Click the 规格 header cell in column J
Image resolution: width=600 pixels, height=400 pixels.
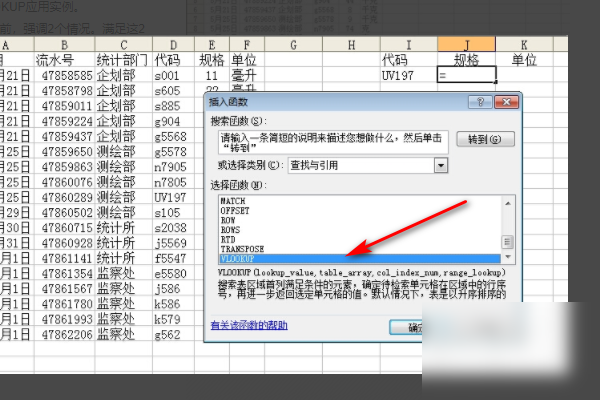[466, 60]
